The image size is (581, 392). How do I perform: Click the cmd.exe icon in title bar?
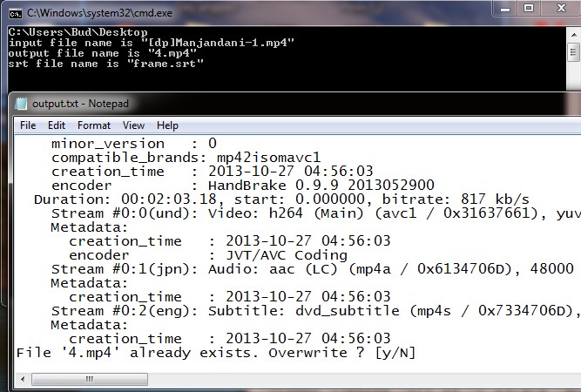[15, 14]
